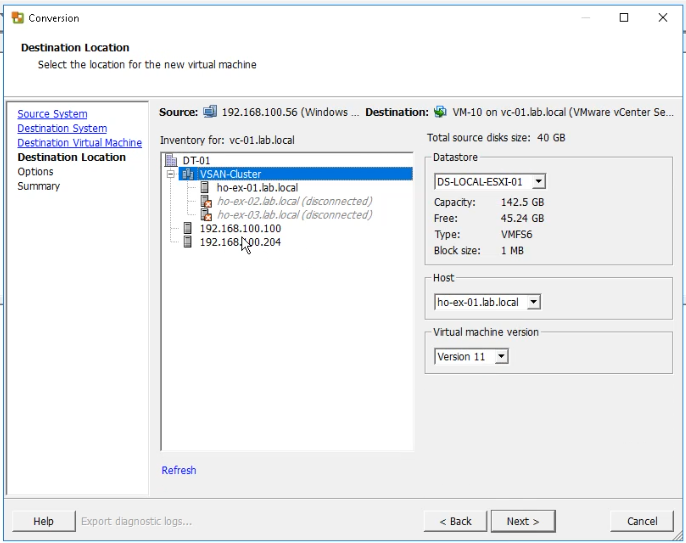Click the Refresh inventory link
Screen dimensions: 686x543
[x=179, y=470]
